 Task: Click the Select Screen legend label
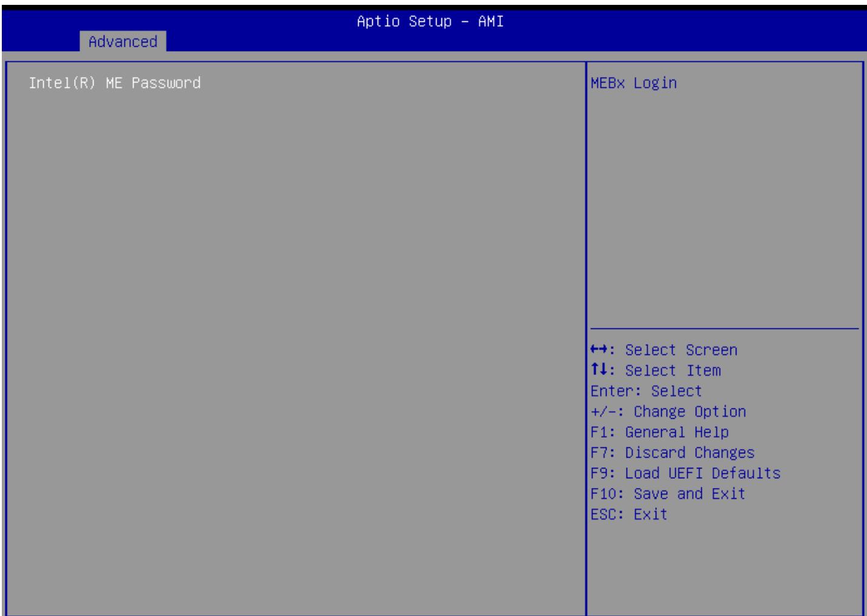(681, 350)
